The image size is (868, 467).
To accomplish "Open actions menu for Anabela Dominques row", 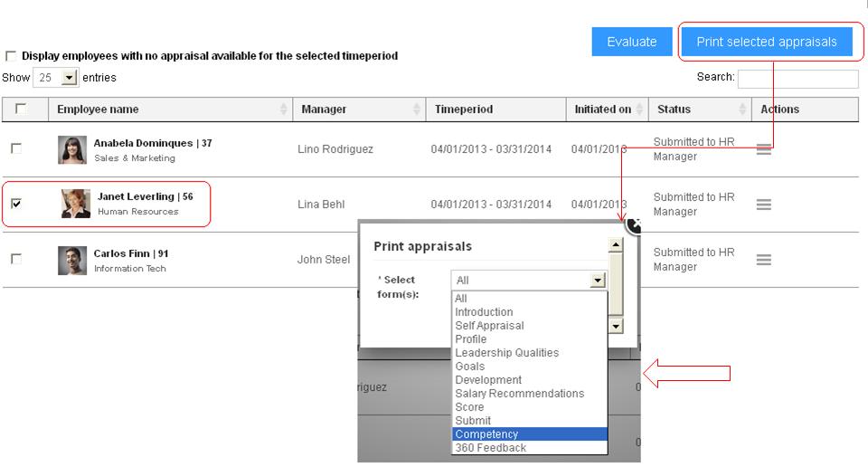I will point(764,149).
